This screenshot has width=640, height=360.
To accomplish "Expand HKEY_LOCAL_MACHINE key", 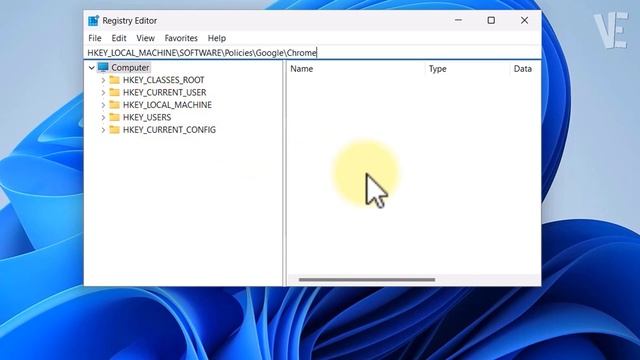I will [x=103, y=105].
